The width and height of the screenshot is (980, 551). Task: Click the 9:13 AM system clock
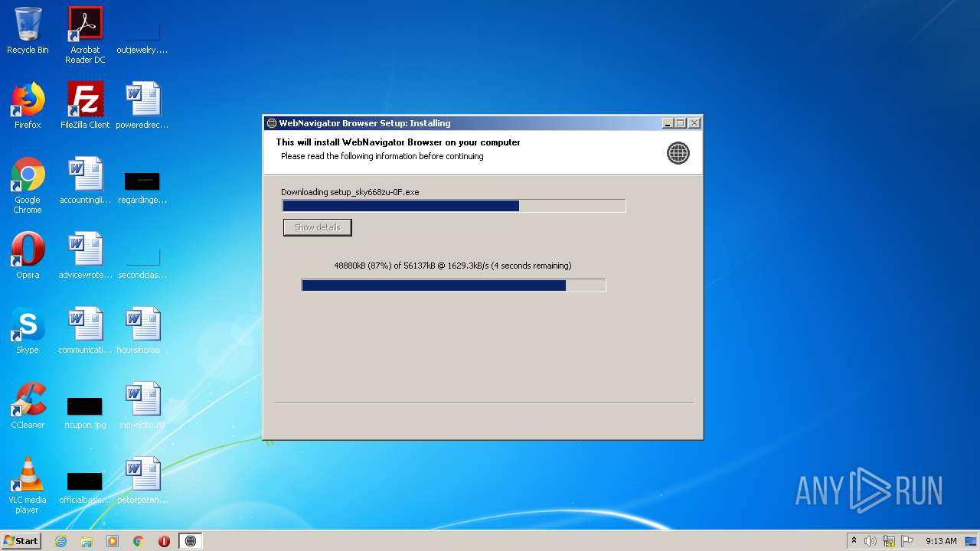pyautogui.click(x=941, y=541)
